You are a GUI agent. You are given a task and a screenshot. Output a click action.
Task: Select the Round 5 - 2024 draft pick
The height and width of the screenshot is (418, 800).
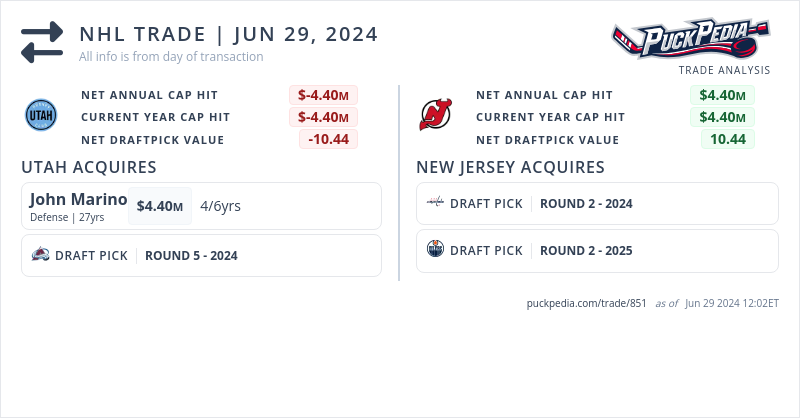[191, 255]
